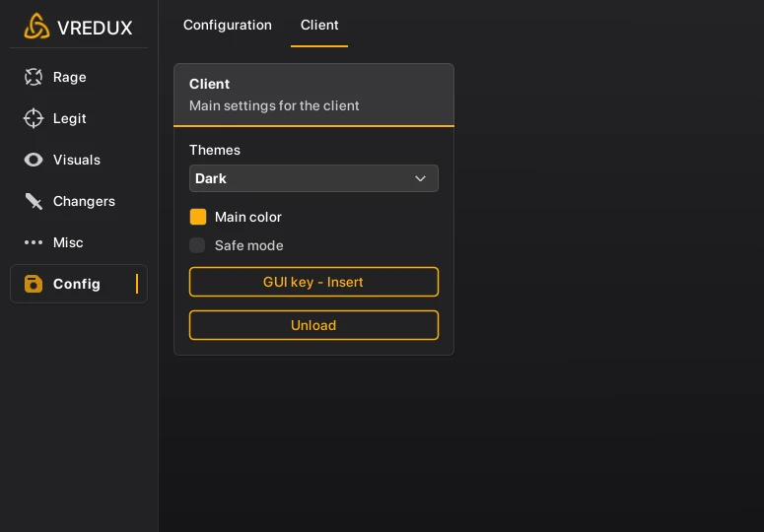Click the VREDUX triquetra logo icon
The height and width of the screenshot is (532, 764).
(x=36, y=27)
